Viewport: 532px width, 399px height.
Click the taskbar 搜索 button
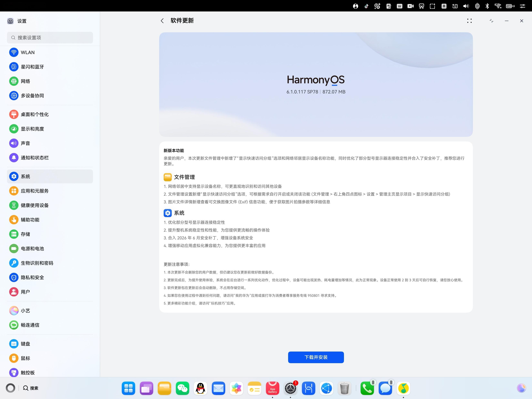point(31,388)
